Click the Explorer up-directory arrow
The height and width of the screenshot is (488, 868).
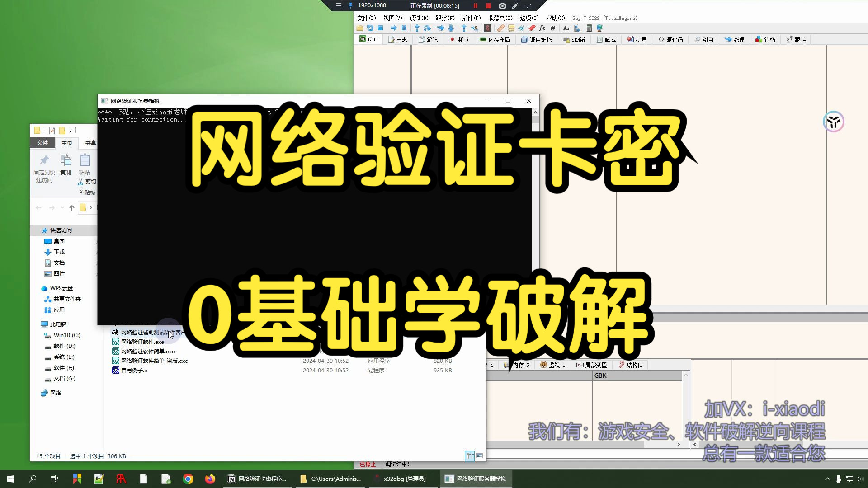72,208
